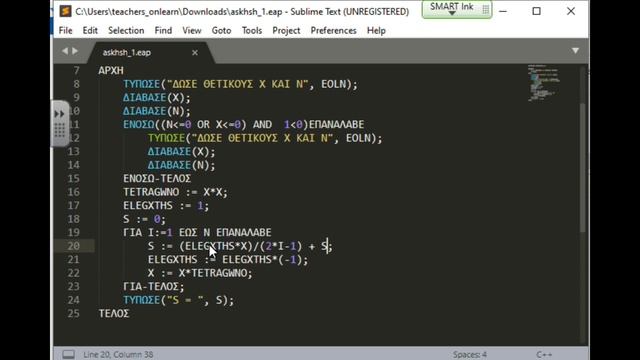Viewport: 640px width, 360px height.
Task: Click ΓΙΑ-ΤΕΛΟΣ; on line 23
Action: pos(154,286)
